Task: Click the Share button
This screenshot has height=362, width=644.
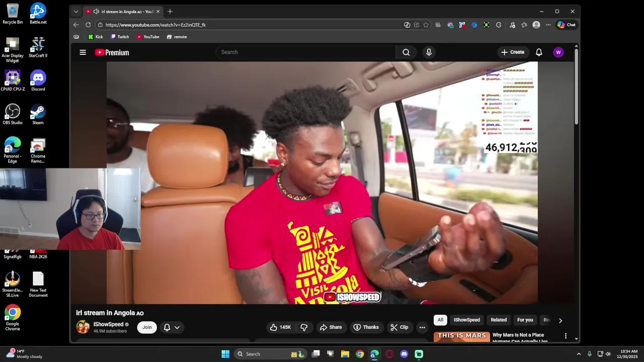Action: 331,327
